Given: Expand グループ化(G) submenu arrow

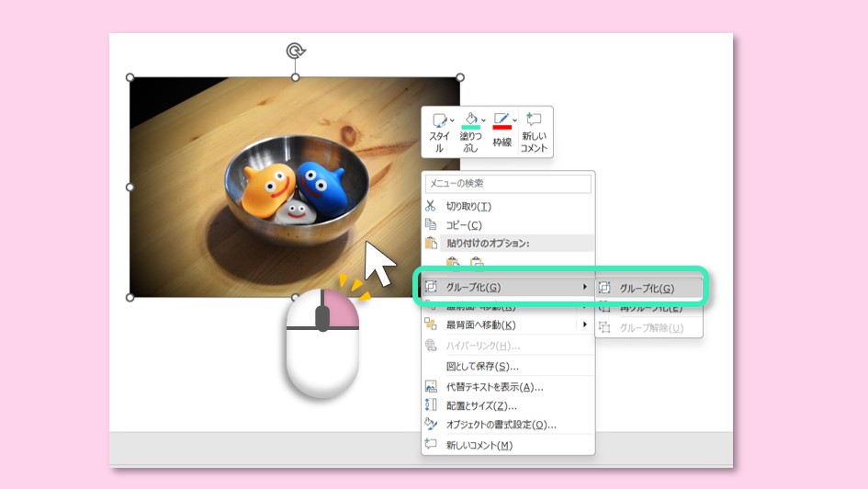Looking at the screenshot, I should (x=584, y=287).
